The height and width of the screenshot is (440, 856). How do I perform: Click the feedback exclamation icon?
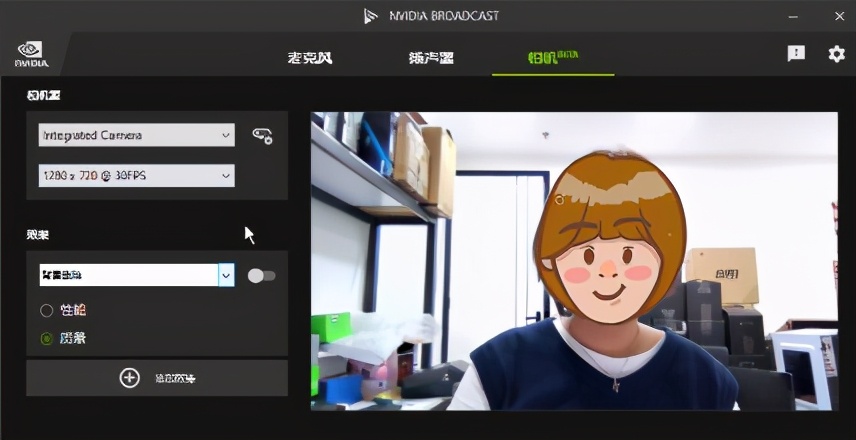tap(796, 54)
